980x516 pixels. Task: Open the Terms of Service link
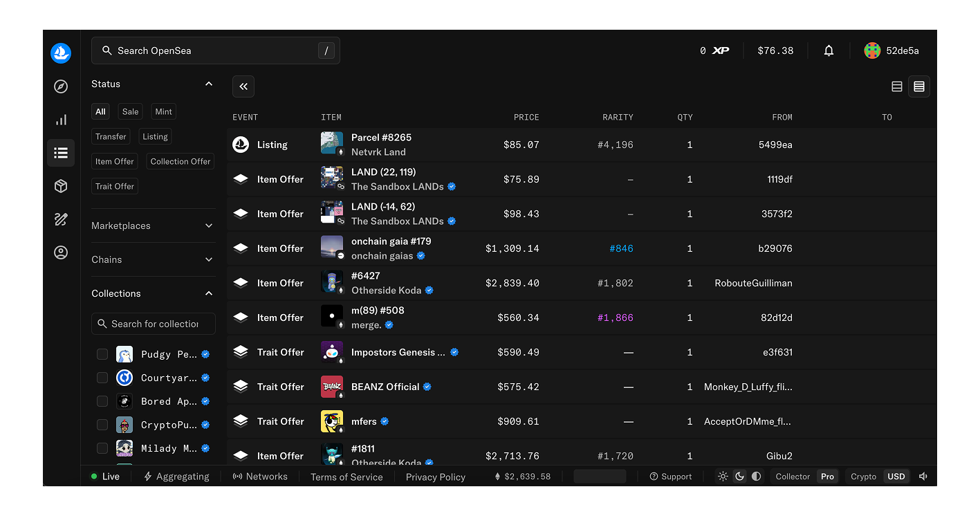click(346, 477)
